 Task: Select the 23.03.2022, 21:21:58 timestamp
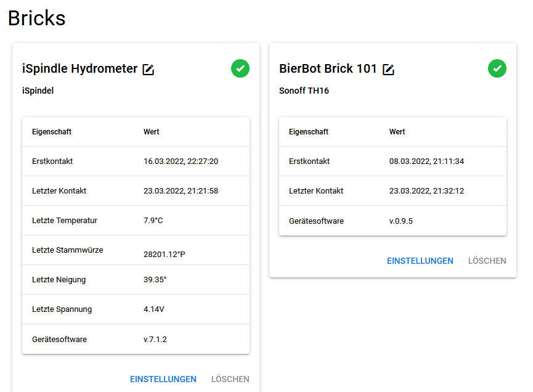coord(181,190)
